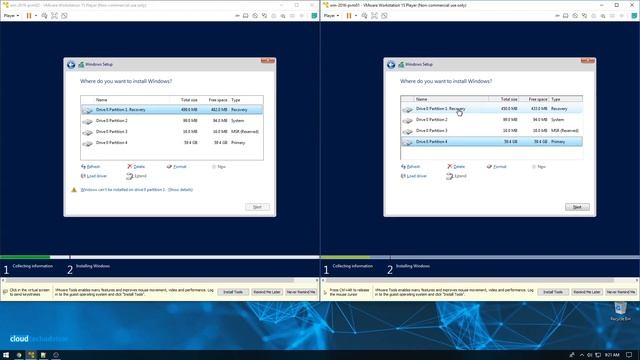This screenshot has width=640, height=360.
Task: Close the pvm02 Windows Setup dialog
Action: (x=268, y=61)
